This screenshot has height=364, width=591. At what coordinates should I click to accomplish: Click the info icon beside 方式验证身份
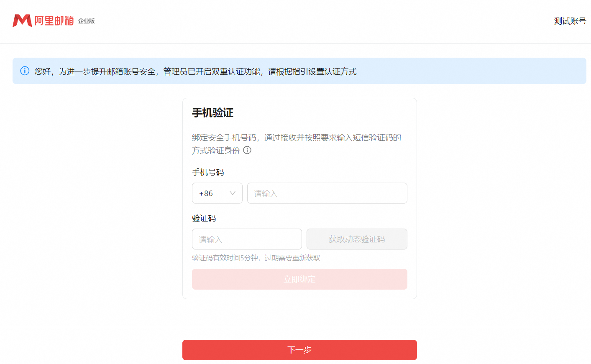(x=247, y=150)
